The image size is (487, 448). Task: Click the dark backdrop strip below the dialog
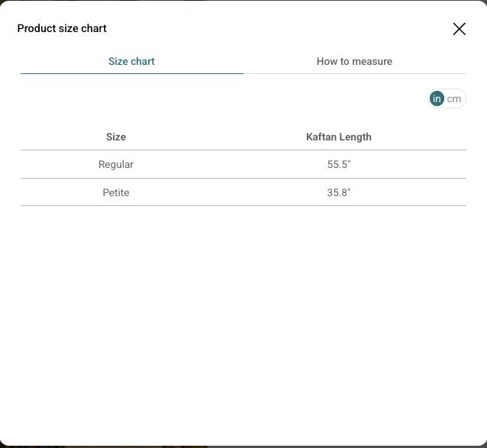[243, 446]
